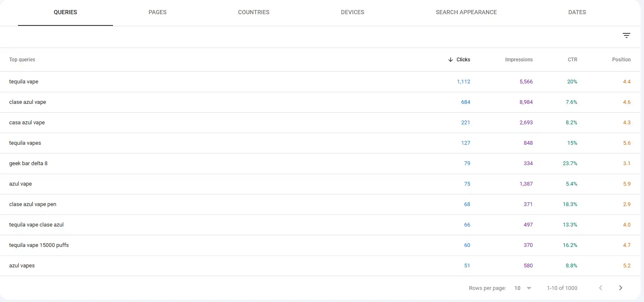Click the previous page arrow

600,288
